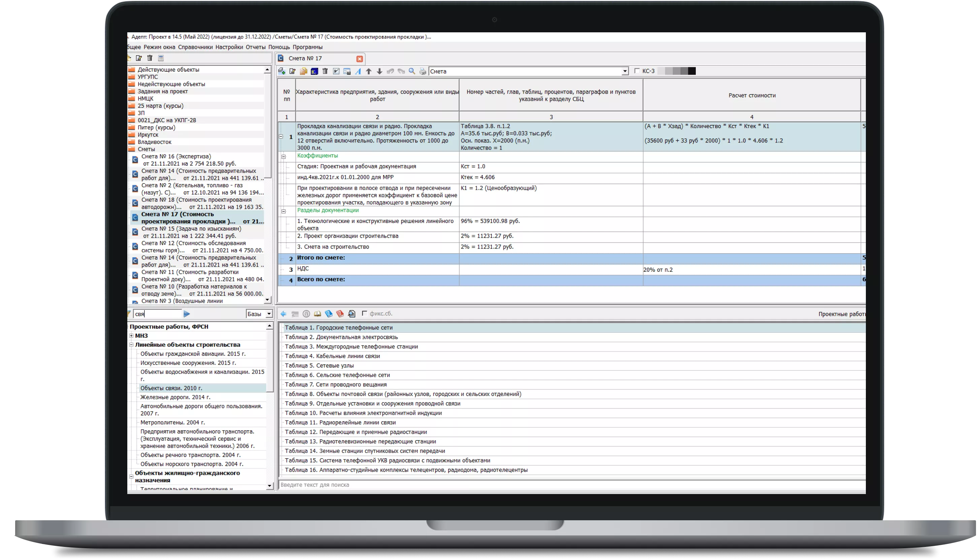Viewport: 977px width, 560px height.
Task: Open the Базы dropdown
Action: 269,314
